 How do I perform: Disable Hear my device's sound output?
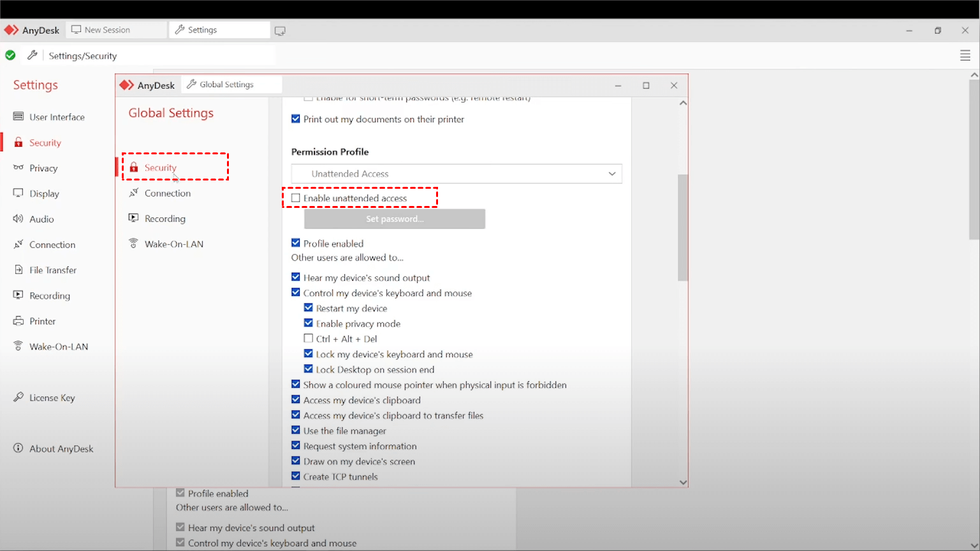296,277
